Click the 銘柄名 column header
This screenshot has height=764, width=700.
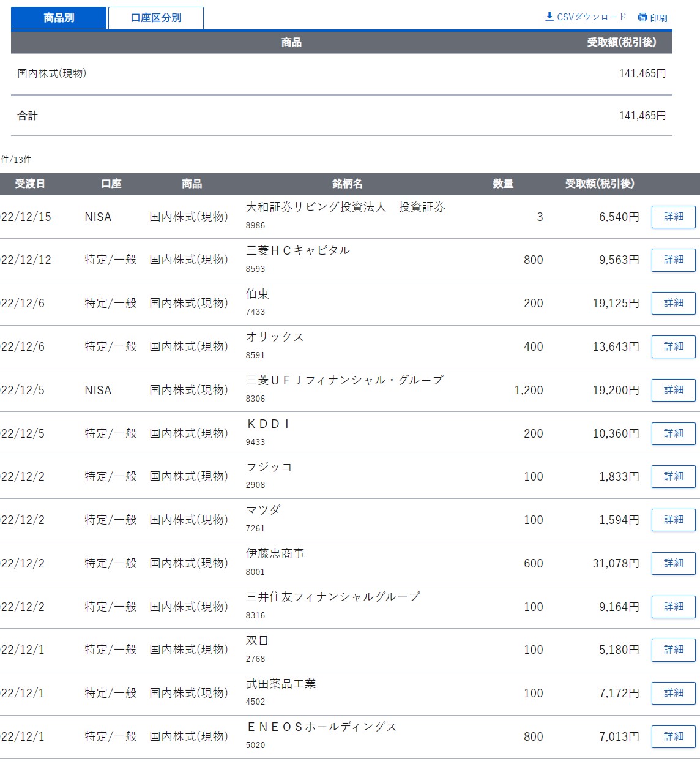tap(347, 184)
